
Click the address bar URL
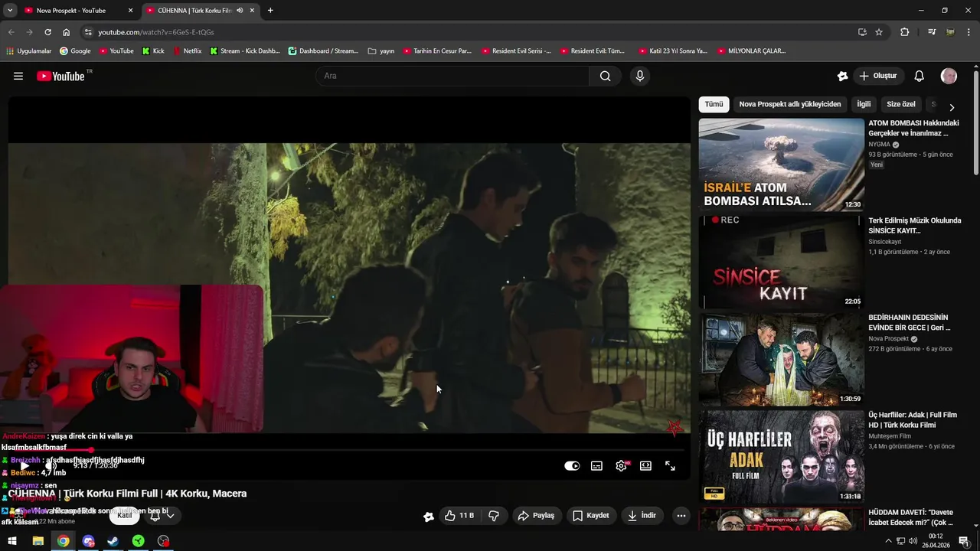click(x=156, y=32)
